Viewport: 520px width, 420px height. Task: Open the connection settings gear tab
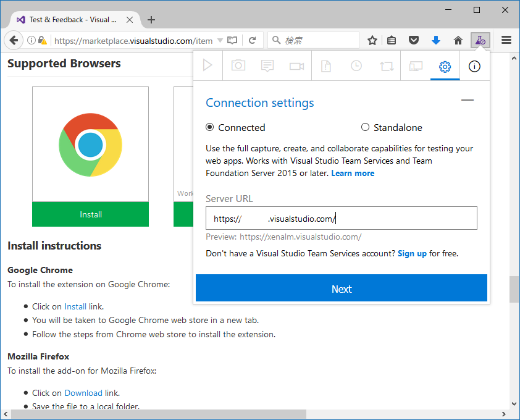445,66
